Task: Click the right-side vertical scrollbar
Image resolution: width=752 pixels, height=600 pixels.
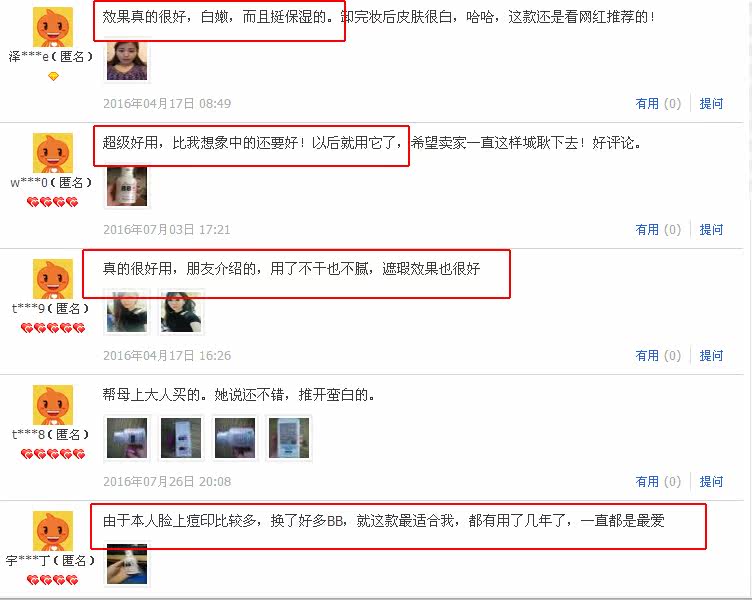Action: coord(748,300)
